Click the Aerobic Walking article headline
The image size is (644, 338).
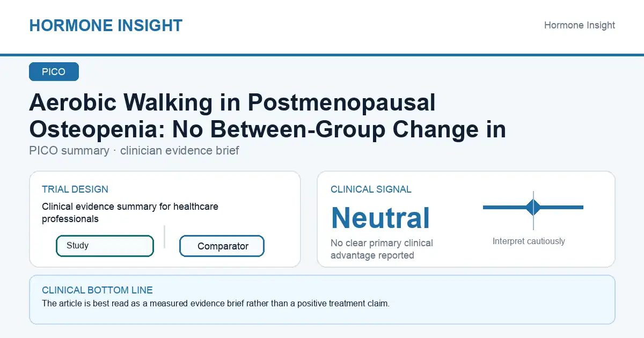pyautogui.click(x=267, y=116)
